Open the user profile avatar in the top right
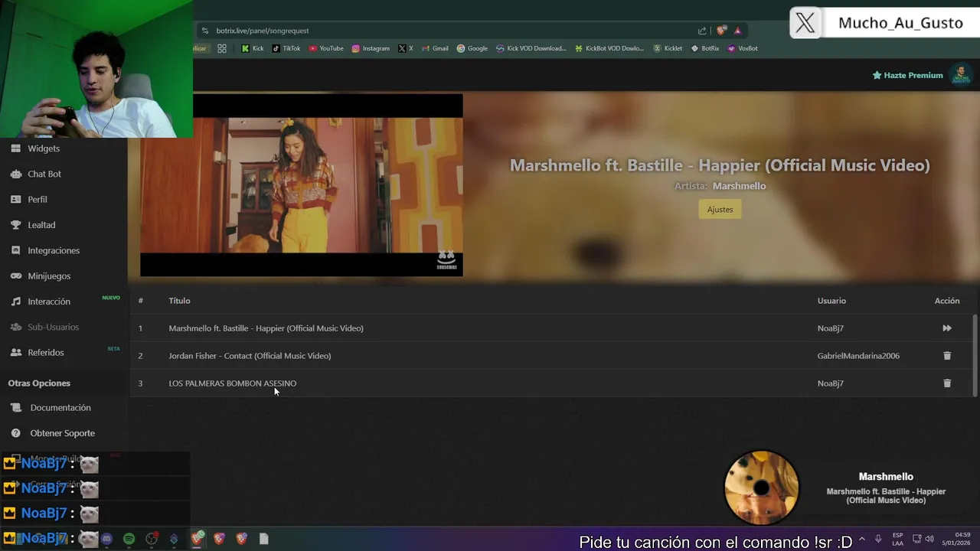 [x=961, y=75]
